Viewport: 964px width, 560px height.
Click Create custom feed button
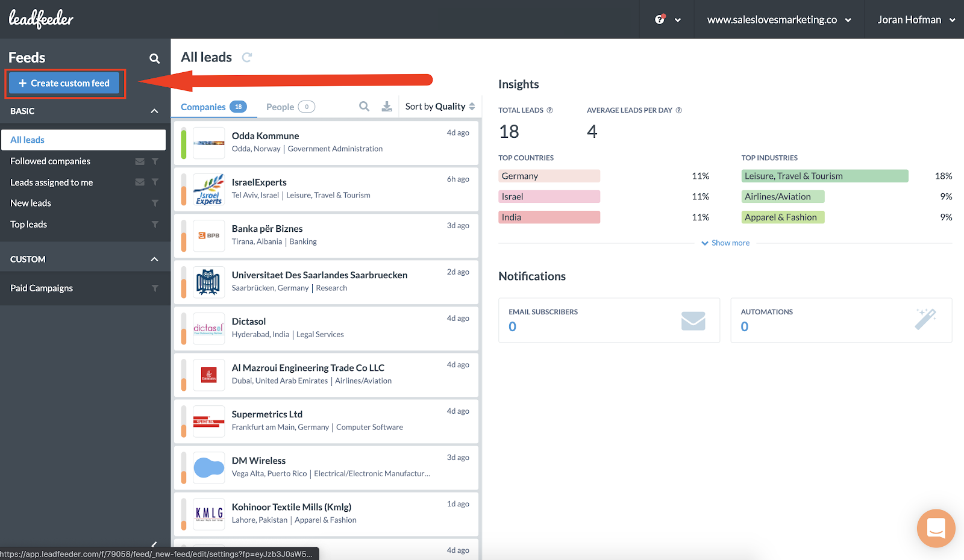(64, 83)
